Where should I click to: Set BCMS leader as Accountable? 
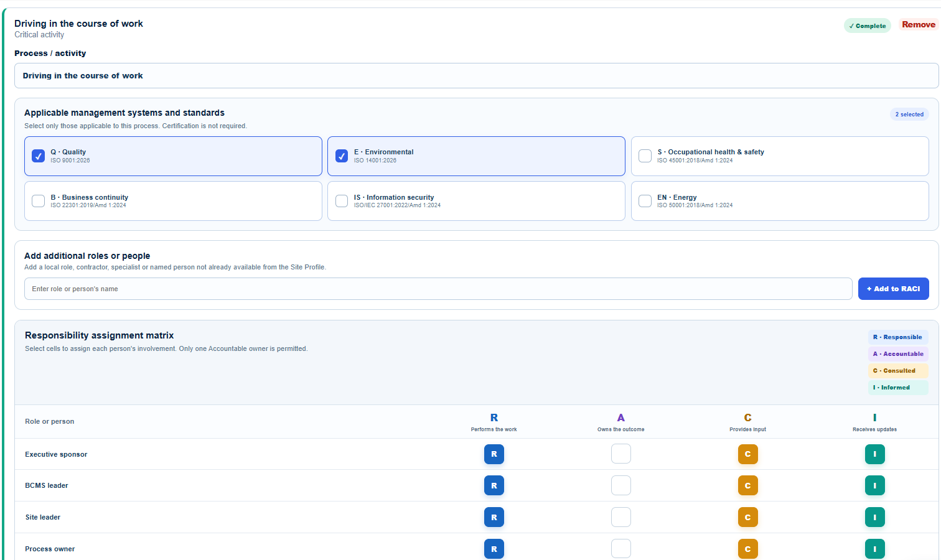(x=621, y=485)
